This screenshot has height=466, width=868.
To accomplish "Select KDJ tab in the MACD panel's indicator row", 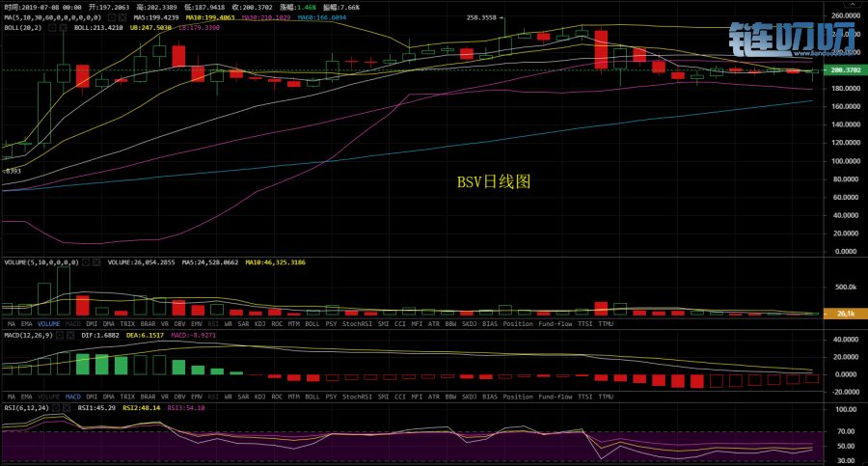I will click(259, 397).
